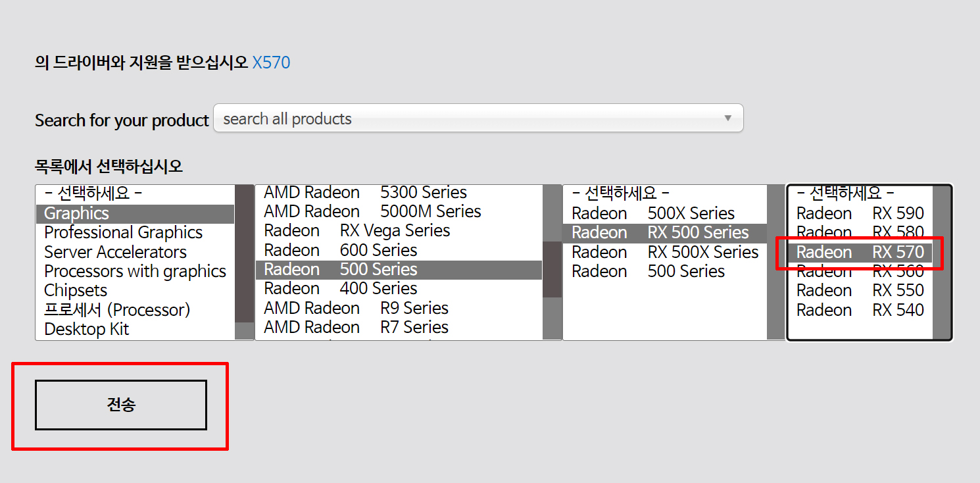Click the third list's scrollbar
Image resolution: width=980 pixels, height=483 pixels.
click(776, 263)
